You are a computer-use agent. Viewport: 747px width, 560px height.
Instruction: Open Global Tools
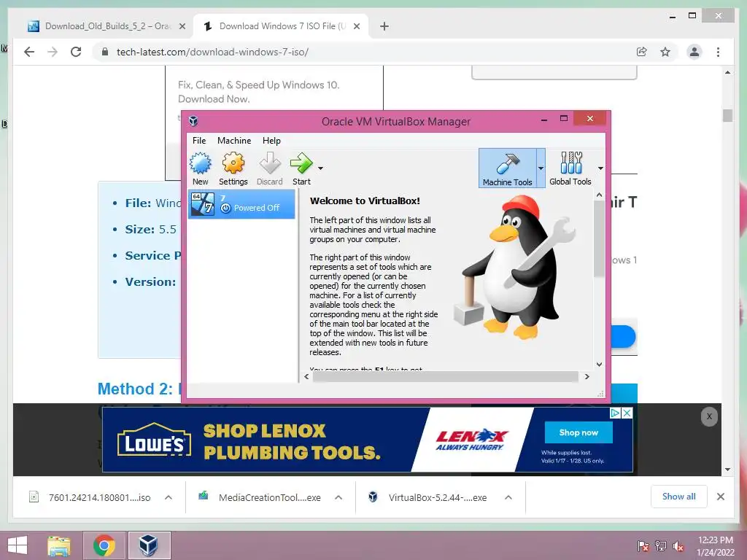(x=570, y=168)
